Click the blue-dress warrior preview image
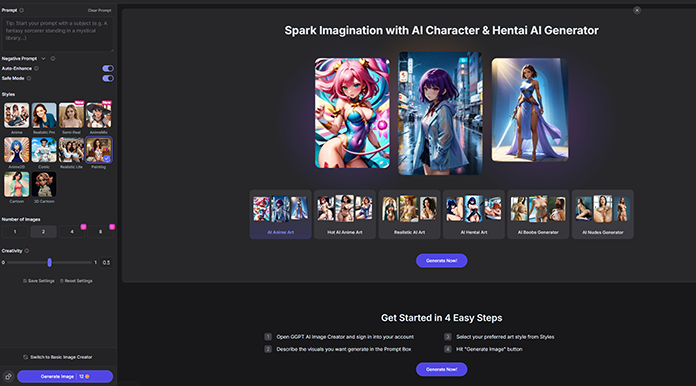 (530, 110)
